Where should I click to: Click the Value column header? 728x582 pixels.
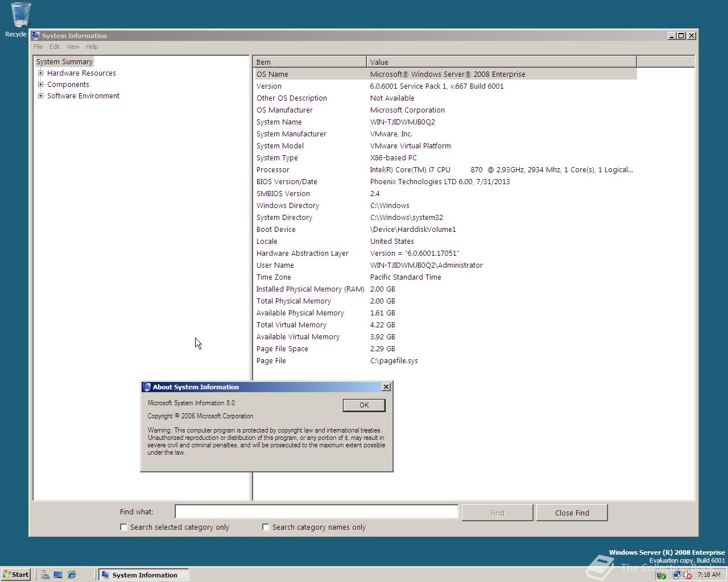click(502, 62)
